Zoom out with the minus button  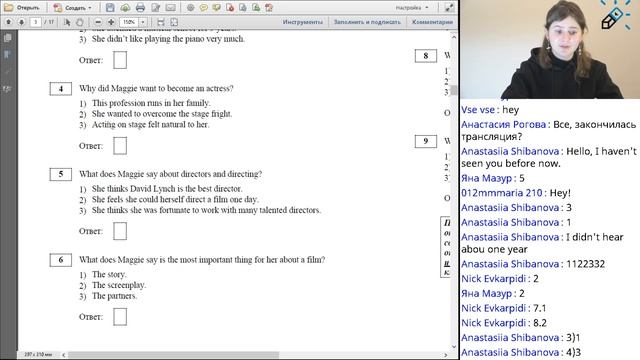point(98,22)
